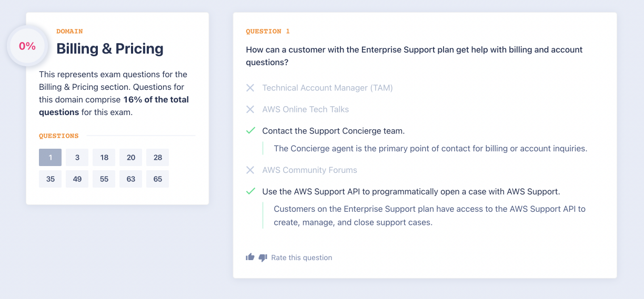This screenshot has height=299, width=644.
Task: Go to question 18
Action: 104,158
